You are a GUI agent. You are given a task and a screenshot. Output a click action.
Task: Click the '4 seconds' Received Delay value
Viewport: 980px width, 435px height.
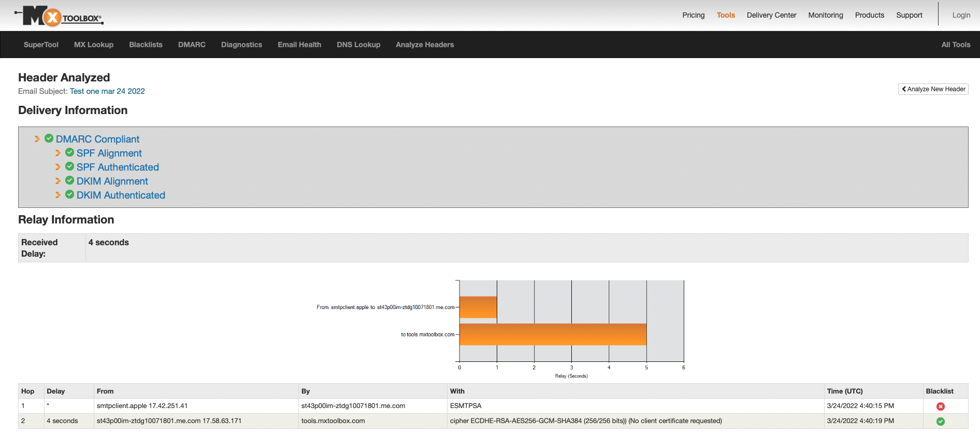click(x=109, y=242)
